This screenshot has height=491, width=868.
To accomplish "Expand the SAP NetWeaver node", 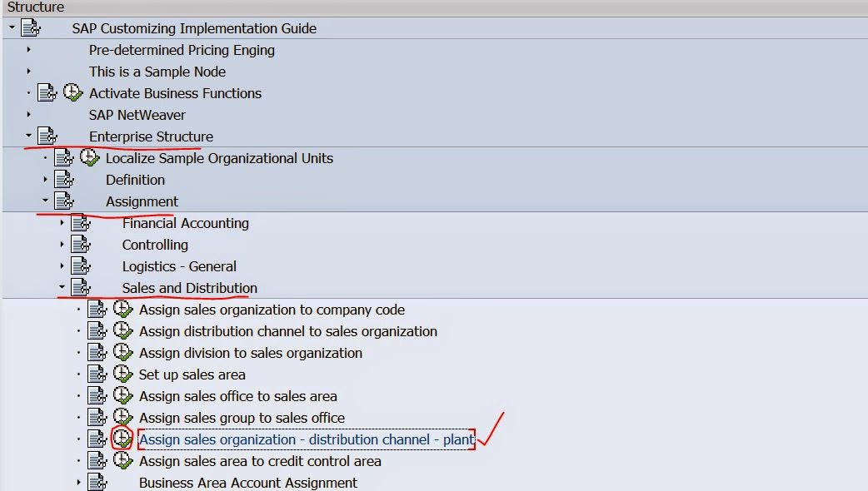I will [x=28, y=115].
